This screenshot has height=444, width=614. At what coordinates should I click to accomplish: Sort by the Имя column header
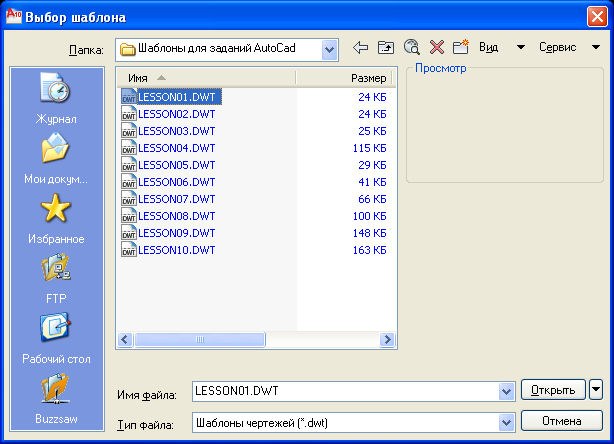coord(207,78)
